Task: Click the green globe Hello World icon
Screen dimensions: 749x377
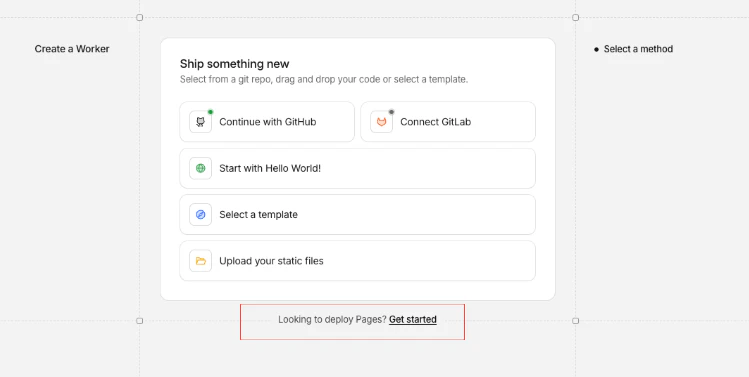Action: tap(201, 168)
